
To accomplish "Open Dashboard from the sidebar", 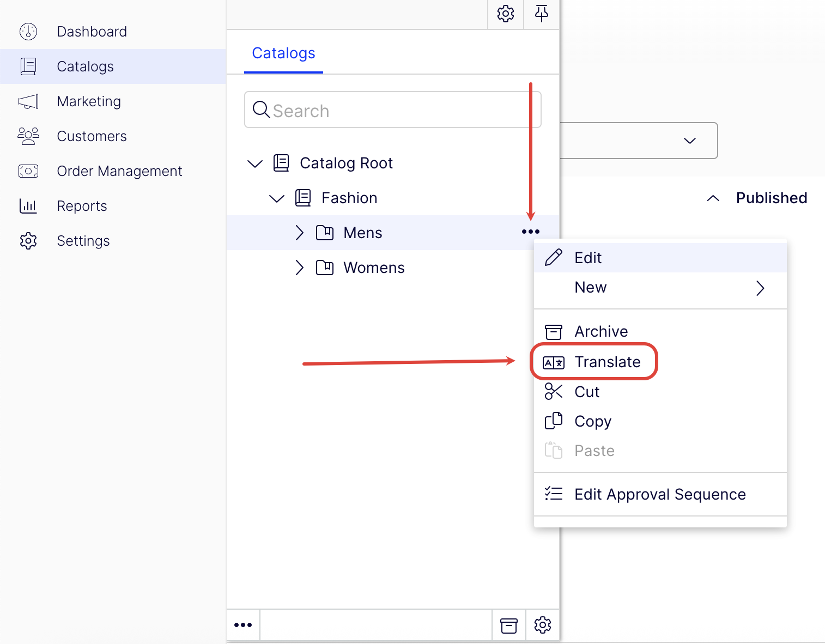I will [x=92, y=32].
